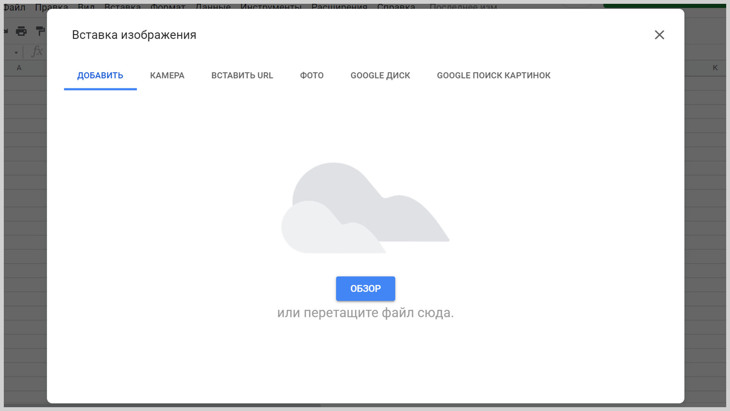The image size is (730, 411).
Task: Click the paint format roller icon
Action: tap(41, 31)
